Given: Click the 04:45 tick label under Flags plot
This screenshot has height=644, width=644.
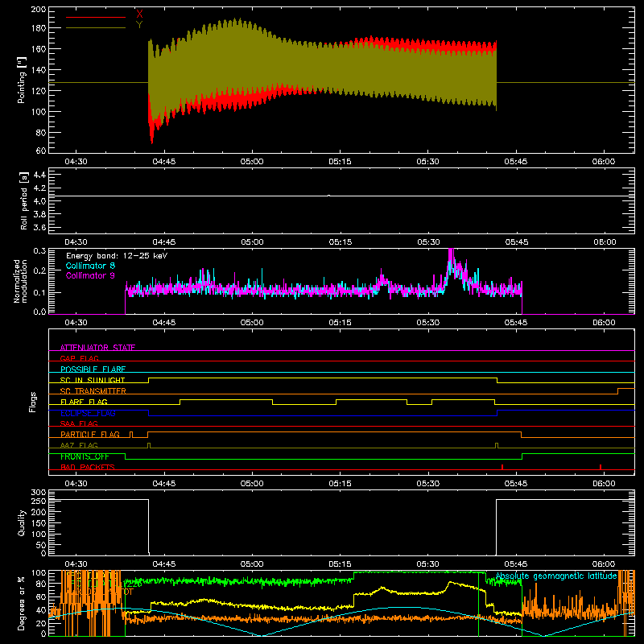Looking at the screenshot, I should tap(164, 484).
